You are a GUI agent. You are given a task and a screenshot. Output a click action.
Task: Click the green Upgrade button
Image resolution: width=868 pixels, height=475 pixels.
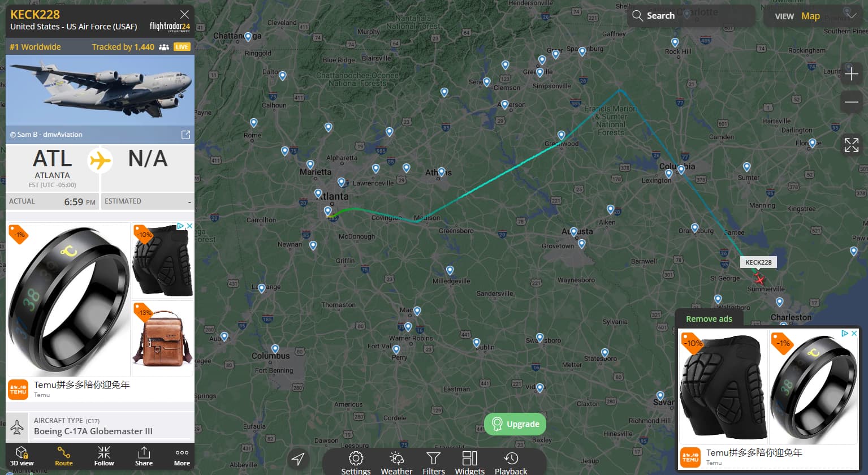click(515, 424)
